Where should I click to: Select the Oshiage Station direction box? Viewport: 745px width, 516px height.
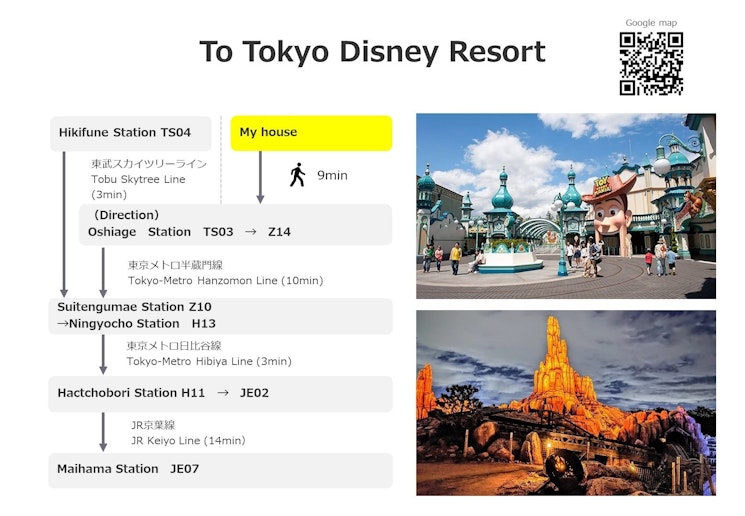click(236, 224)
